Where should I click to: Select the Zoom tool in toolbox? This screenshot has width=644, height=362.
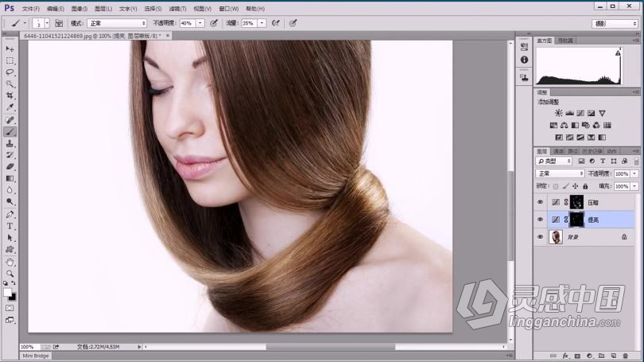[10, 274]
